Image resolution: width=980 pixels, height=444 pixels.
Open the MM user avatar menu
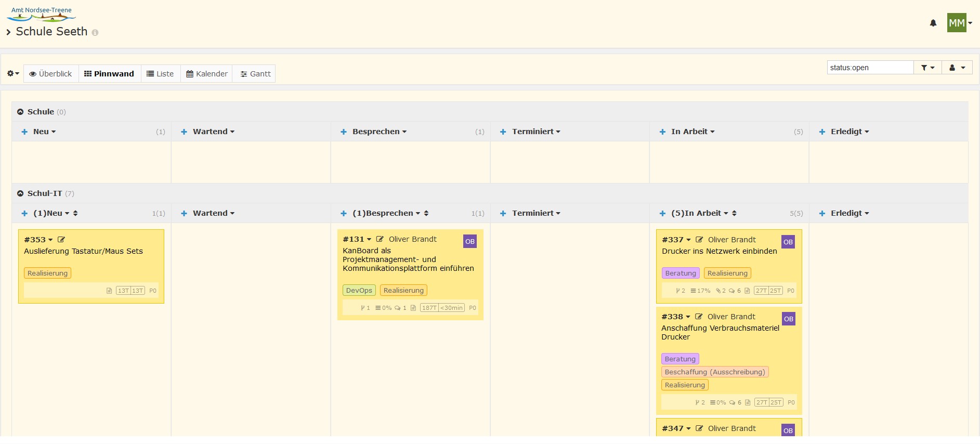point(959,23)
